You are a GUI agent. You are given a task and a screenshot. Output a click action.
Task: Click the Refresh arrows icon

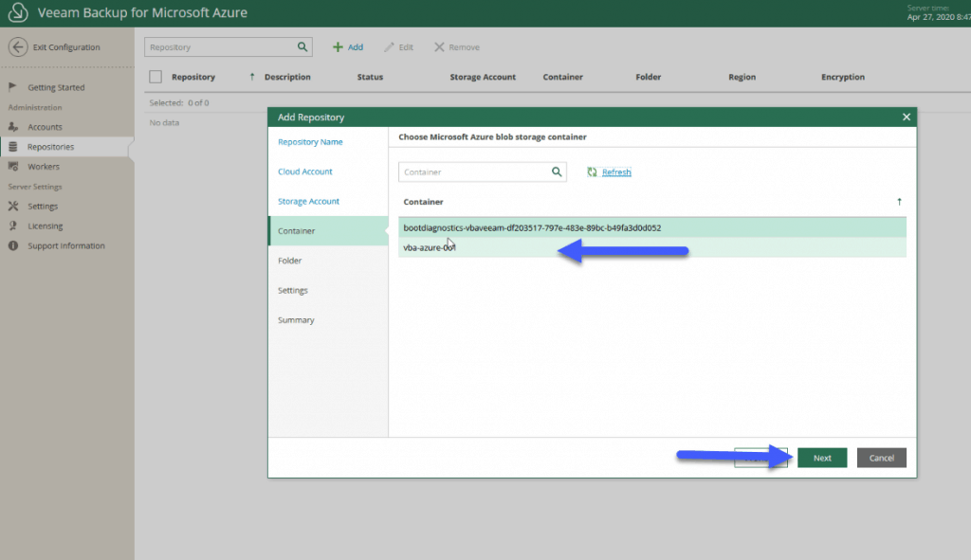click(x=592, y=172)
